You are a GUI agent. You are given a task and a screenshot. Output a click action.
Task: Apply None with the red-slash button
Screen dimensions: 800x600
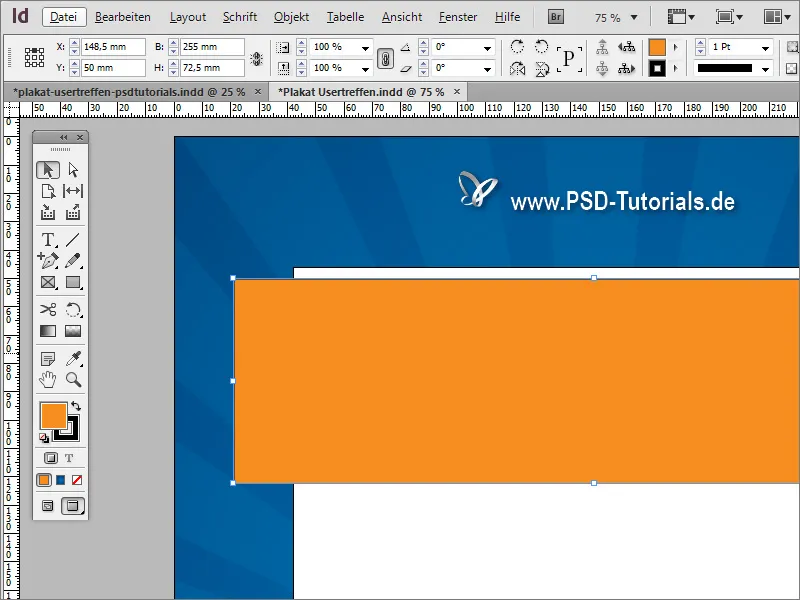(x=76, y=480)
